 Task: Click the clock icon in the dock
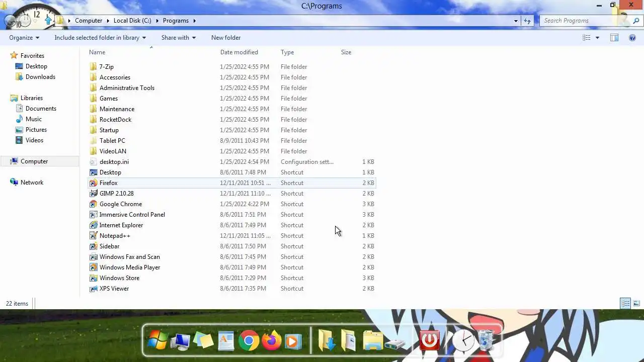point(463,341)
